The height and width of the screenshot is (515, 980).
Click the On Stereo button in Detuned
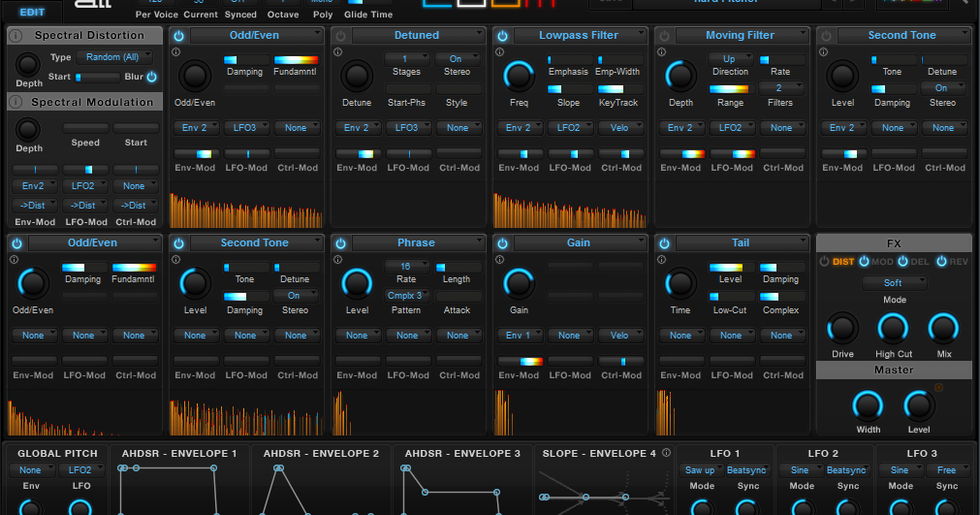458,59
